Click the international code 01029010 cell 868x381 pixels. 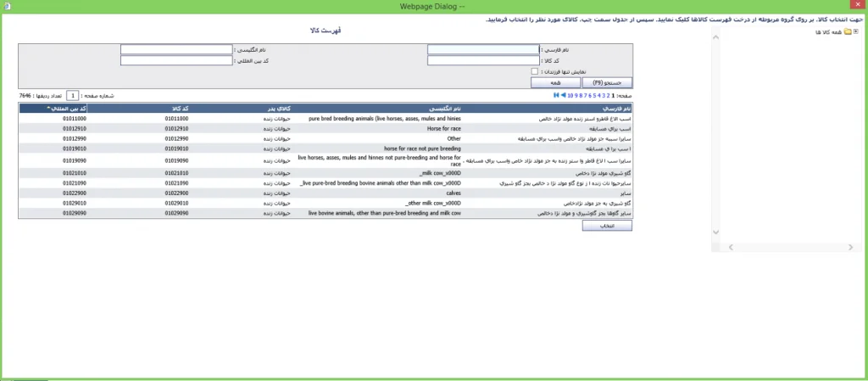click(x=75, y=204)
